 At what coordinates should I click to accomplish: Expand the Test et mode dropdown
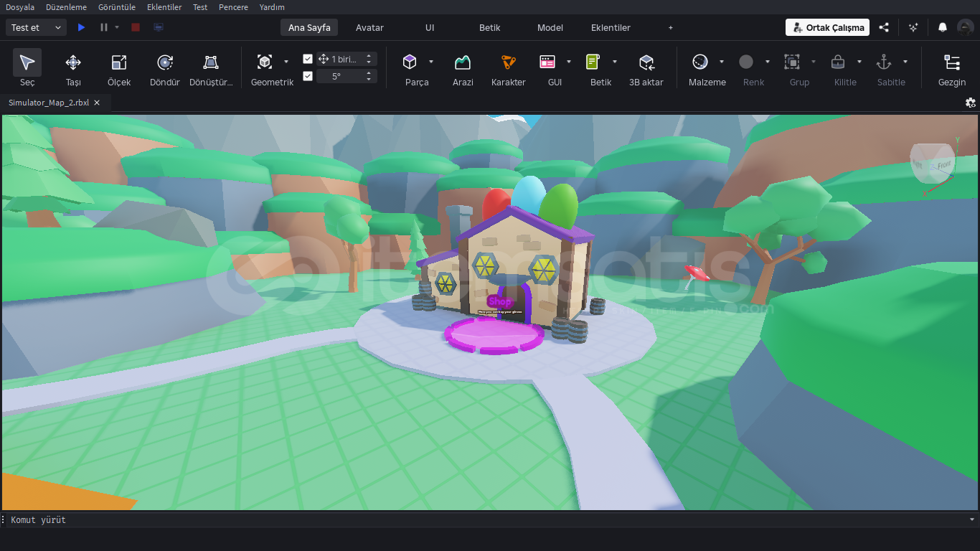(58, 27)
